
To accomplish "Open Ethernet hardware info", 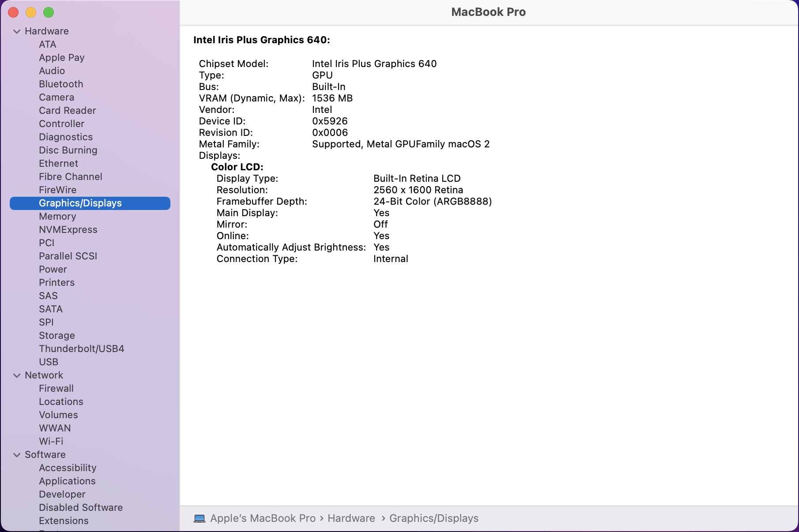I will [59, 164].
